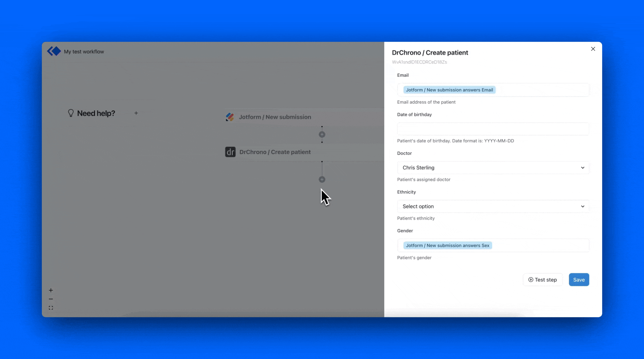Open the Doctor dropdown showing Chris Sterling
The width and height of the screenshot is (644, 359).
pos(493,168)
